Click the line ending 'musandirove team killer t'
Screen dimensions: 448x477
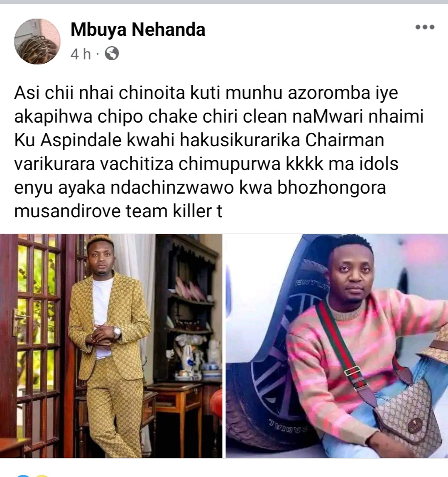(118, 211)
